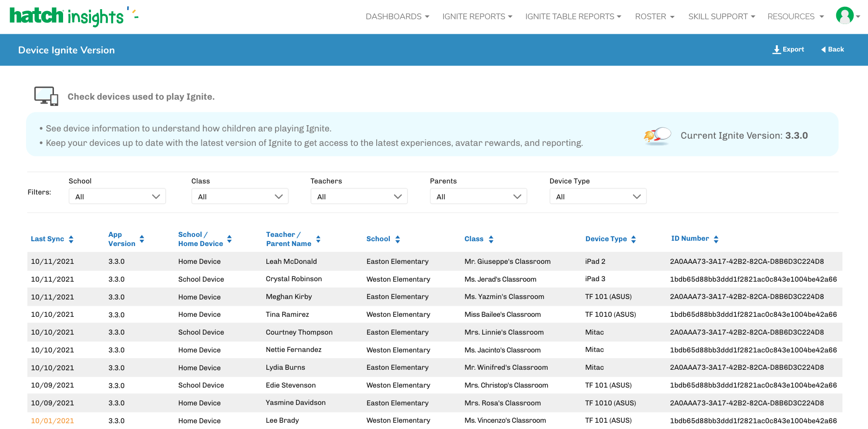
Task: Click the orange 10/01/2021 sync date
Action: click(53, 421)
